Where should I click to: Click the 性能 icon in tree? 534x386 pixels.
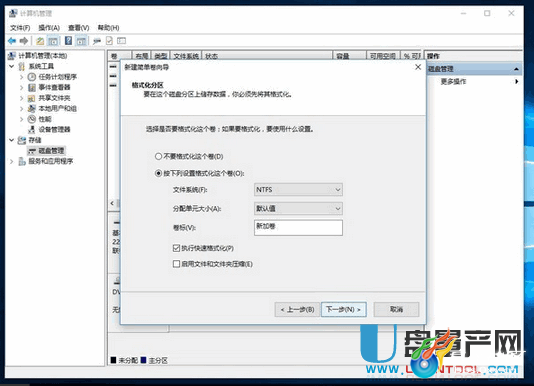(x=32, y=119)
